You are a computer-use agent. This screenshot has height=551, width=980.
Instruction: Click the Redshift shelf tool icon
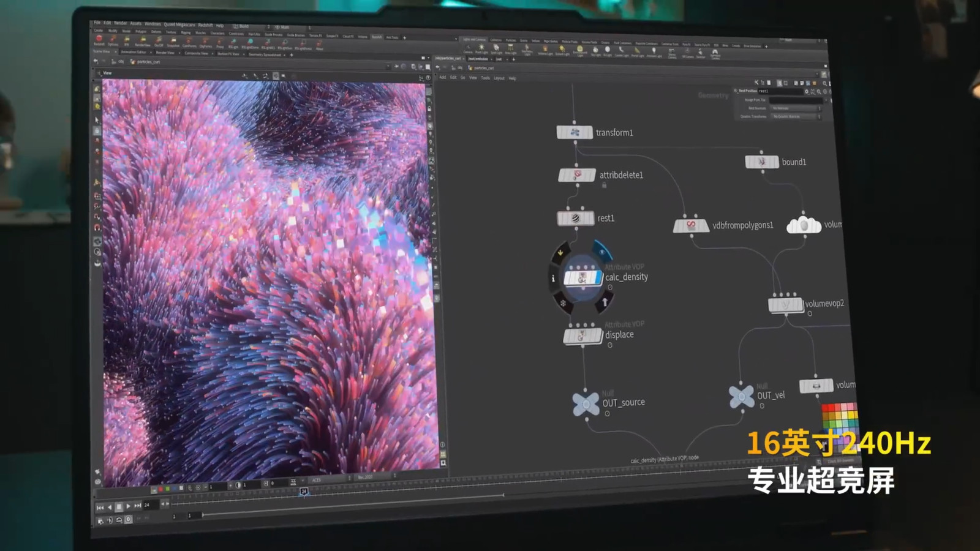click(x=99, y=40)
